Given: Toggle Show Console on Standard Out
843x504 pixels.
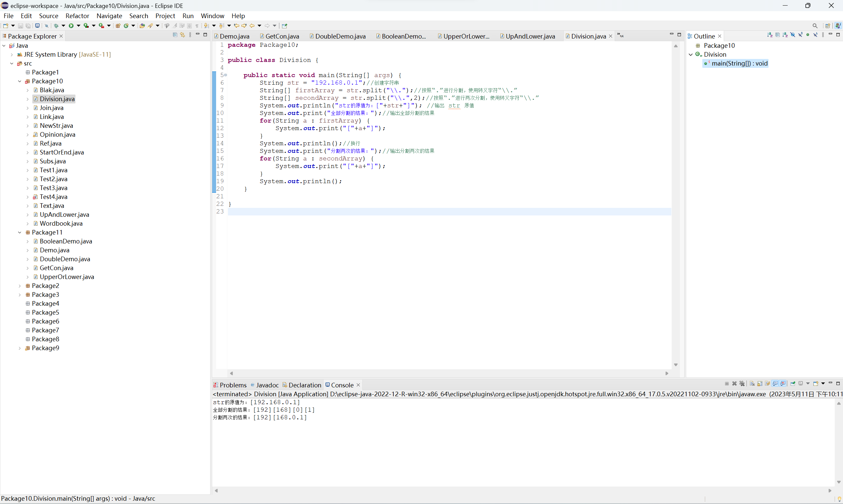Looking at the screenshot, I should [775, 383].
